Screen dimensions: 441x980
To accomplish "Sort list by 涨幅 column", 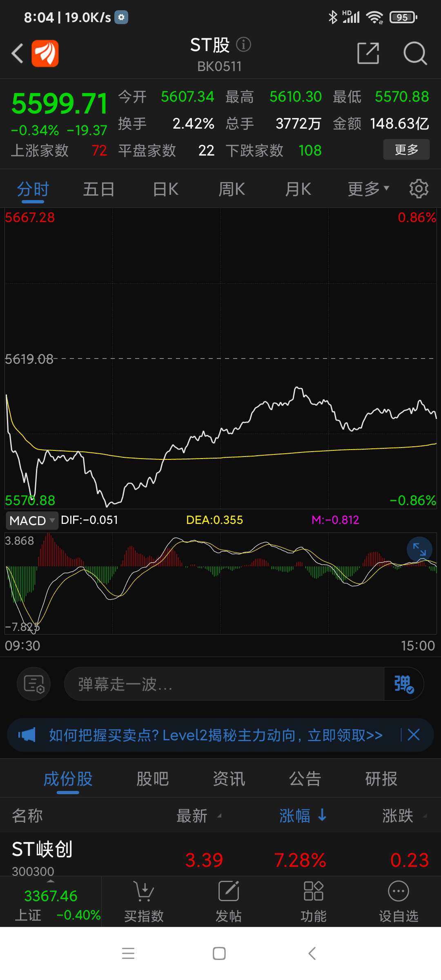I will [303, 815].
